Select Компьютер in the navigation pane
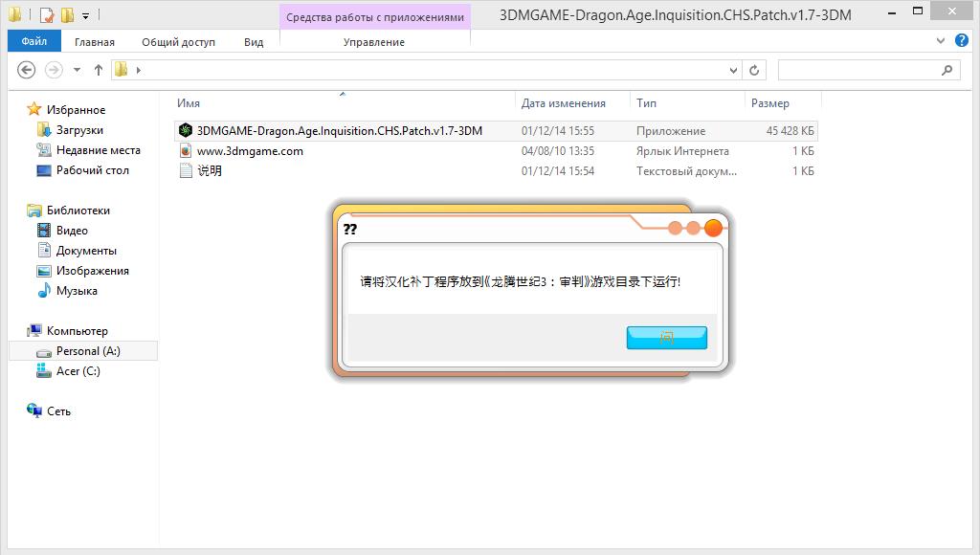 [77, 331]
